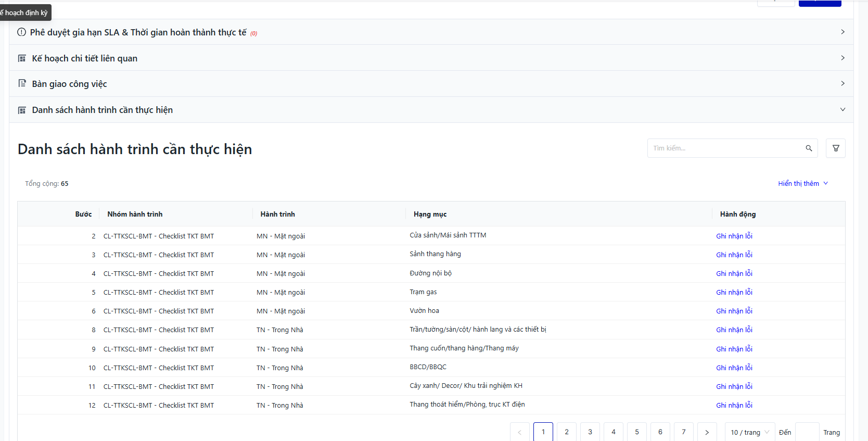
Task: Expand the Bàn giao công việc section
Action: (843, 83)
